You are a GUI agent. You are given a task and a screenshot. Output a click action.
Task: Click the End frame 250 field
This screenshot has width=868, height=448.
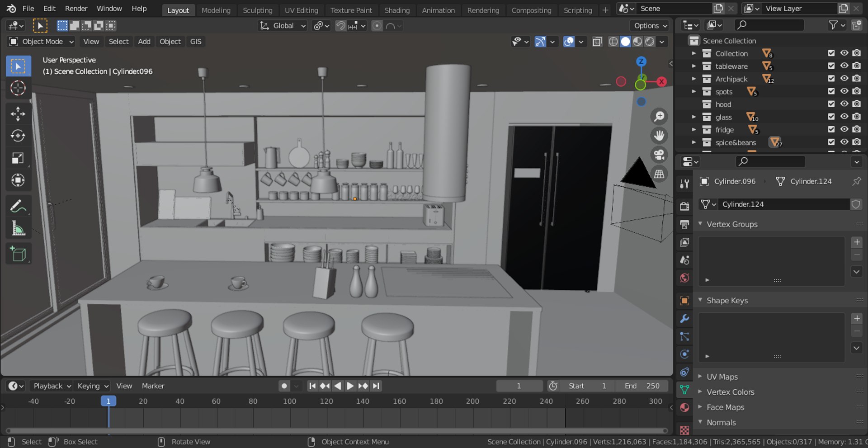642,386
